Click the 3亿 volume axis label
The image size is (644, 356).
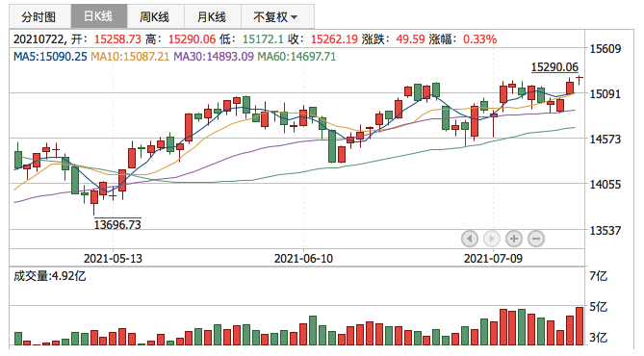(599, 338)
